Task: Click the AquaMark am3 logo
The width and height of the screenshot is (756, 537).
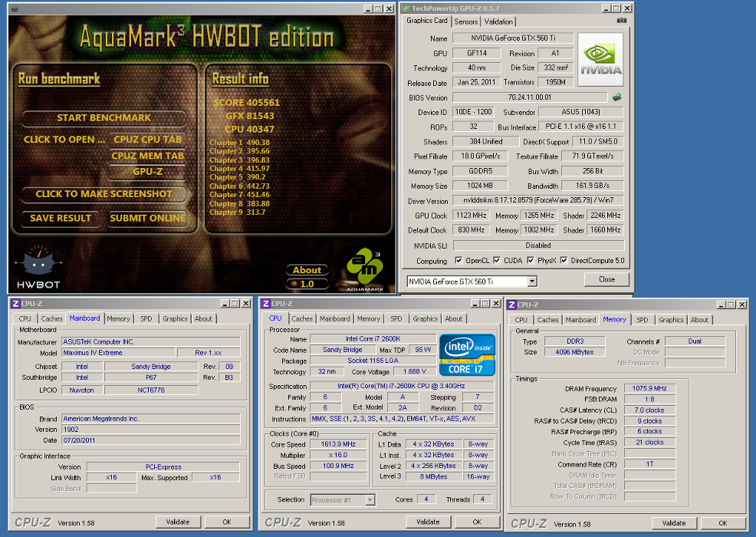Action: (x=365, y=268)
